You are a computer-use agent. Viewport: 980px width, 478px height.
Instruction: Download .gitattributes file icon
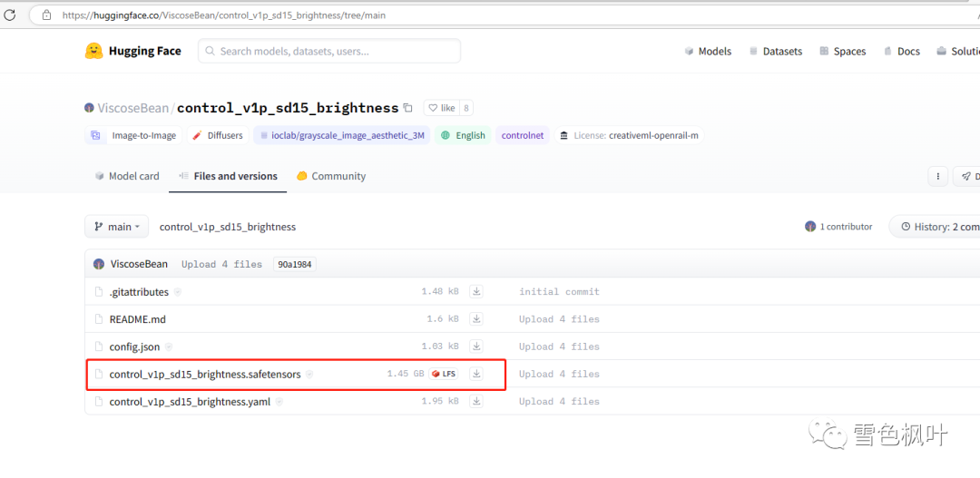click(x=476, y=292)
